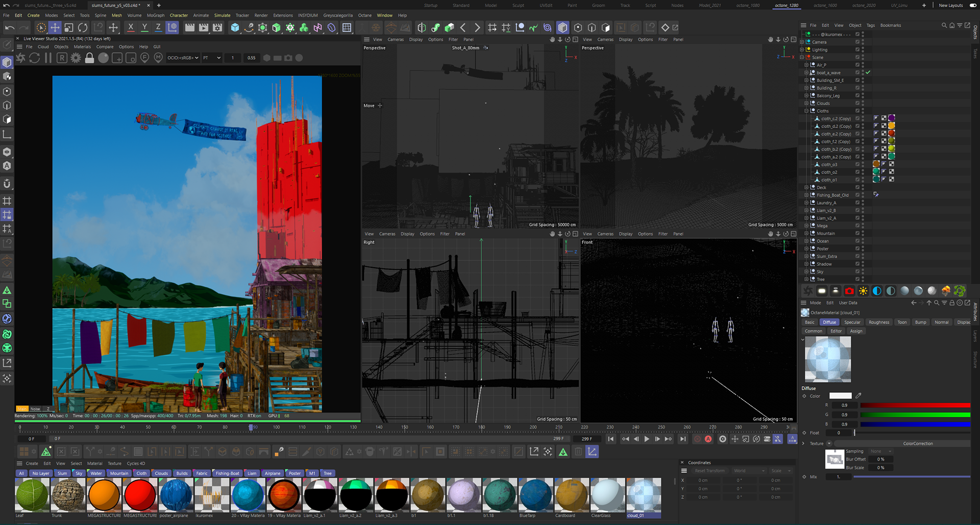
Task: Toggle visibility dots for Deck object
Action: pos(863,187)
